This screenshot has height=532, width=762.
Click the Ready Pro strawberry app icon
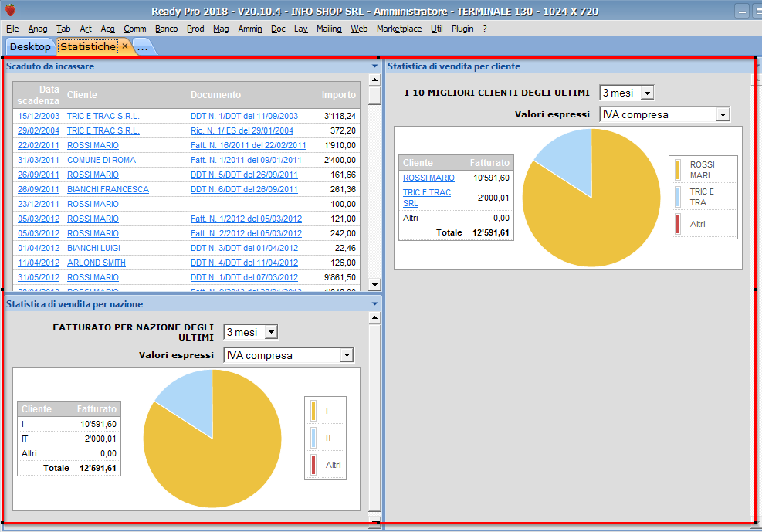(9, 11)
